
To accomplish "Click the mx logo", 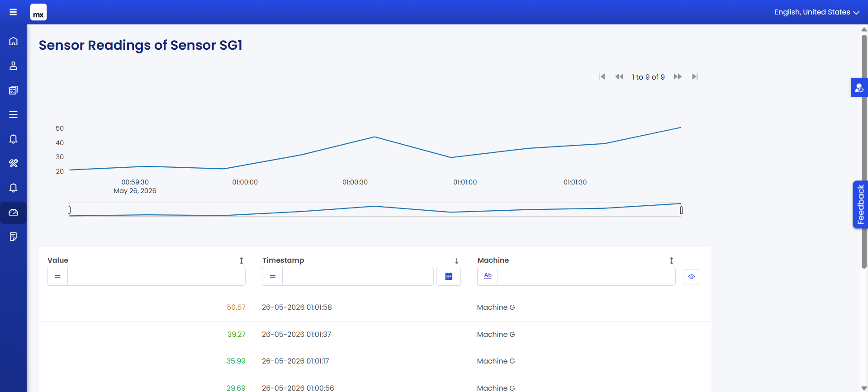I will coord(38,12).
